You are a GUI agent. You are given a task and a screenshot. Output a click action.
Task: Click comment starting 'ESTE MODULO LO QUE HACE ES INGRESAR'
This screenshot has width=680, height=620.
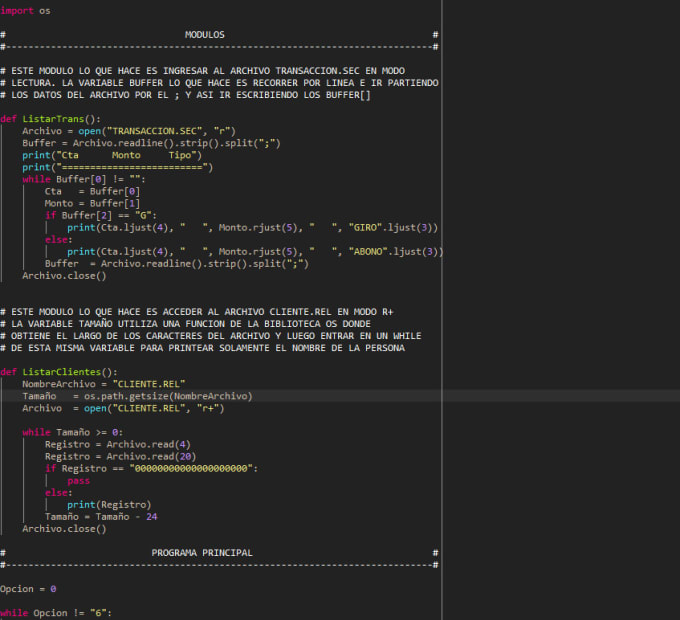pyautogui.click(x=203, y=71)
